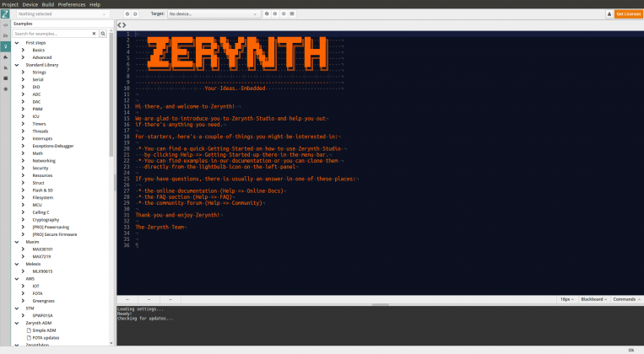Collapse the First steps tree node
This screenshot has width=644, height=354.
[17, 43]
